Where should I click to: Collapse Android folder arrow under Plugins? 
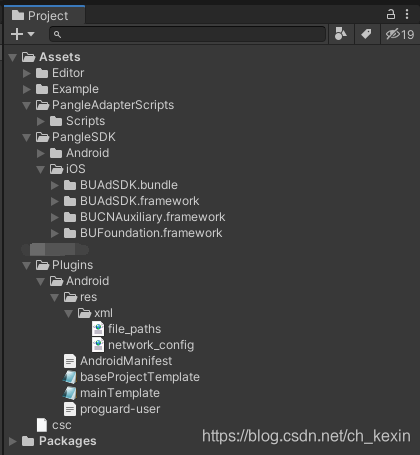pyautogui.click(x=41, y=281)
